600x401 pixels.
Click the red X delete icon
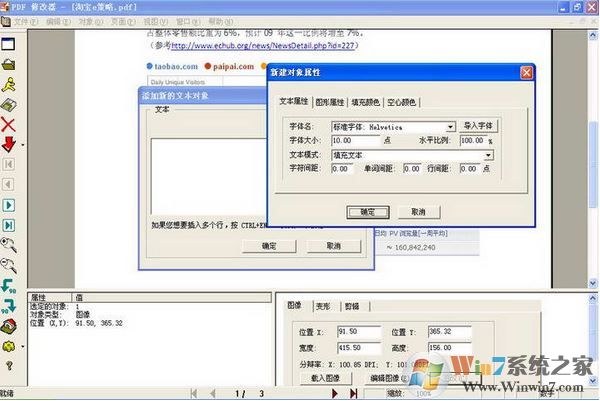coord(8,125)
